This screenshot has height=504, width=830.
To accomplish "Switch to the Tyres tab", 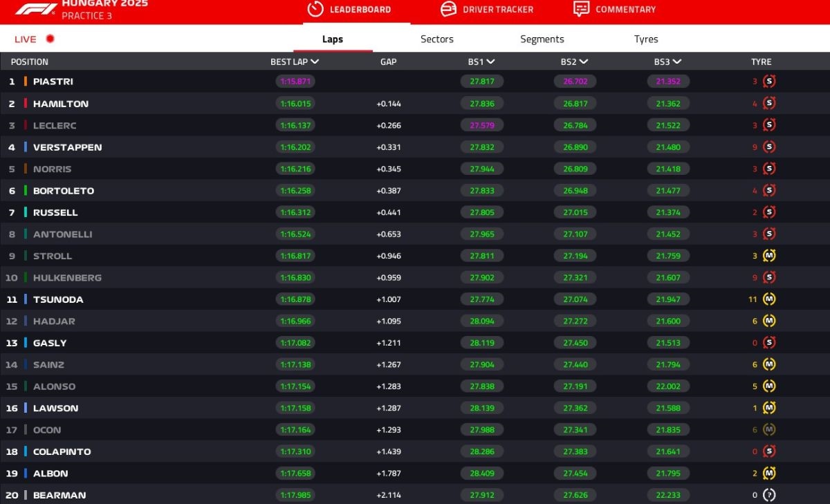I will pyautogui.click(x=646, y=39).
